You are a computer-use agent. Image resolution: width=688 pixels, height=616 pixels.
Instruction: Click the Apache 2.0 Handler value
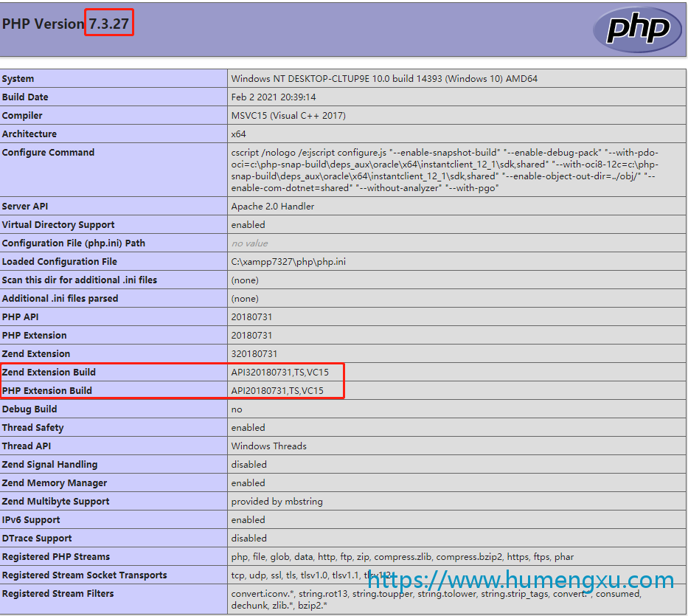click(273, 206)
